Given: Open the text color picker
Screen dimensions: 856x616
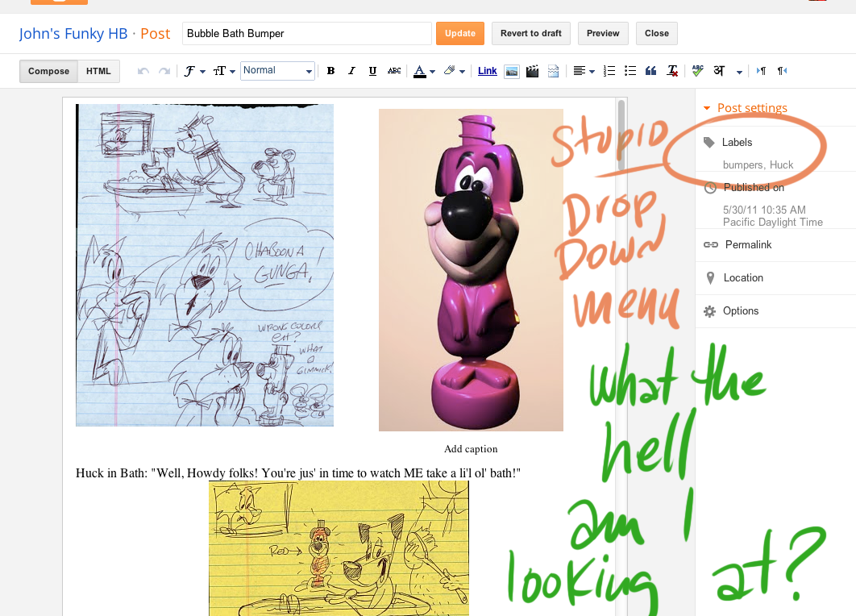Looking at the screenshot, I should [x=424, y=71].
